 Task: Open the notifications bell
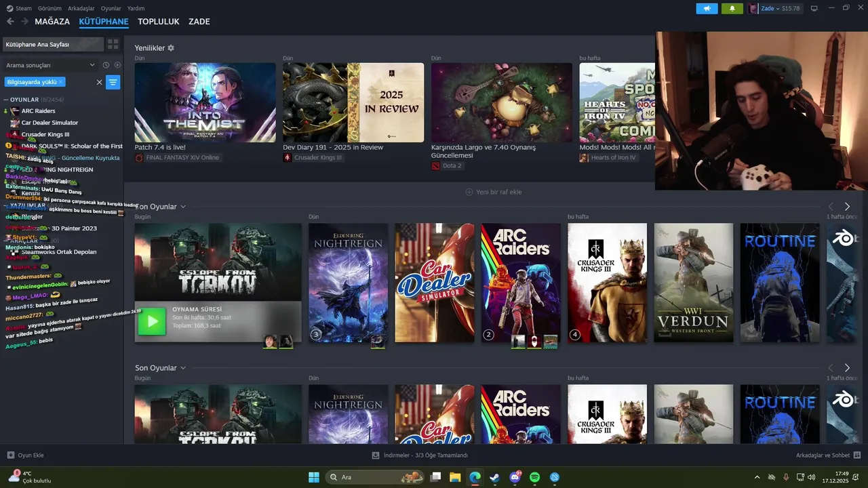click(x=732, y=9)
